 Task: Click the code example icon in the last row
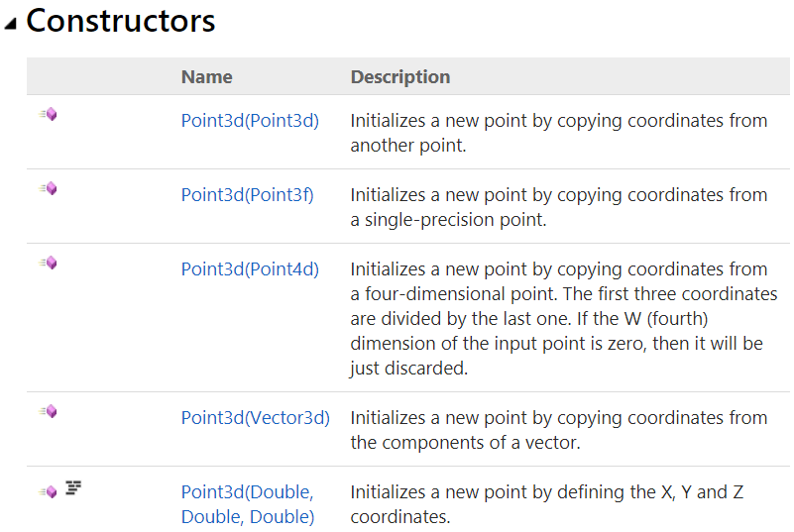tap(72, 487)
